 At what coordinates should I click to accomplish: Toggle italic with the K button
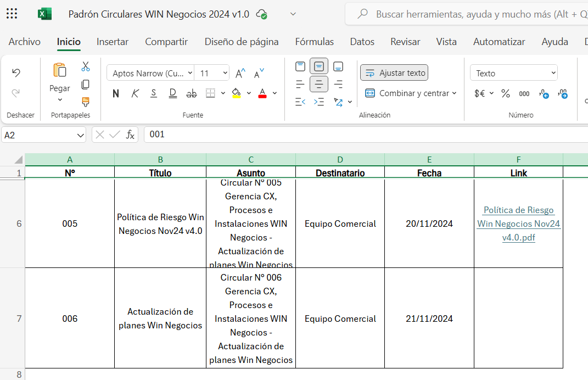point(135,93)
